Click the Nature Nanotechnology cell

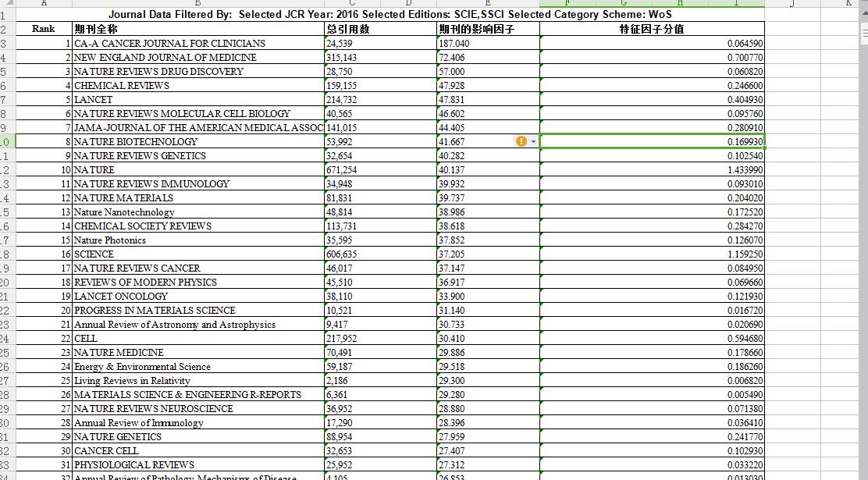tap(198, 212)
